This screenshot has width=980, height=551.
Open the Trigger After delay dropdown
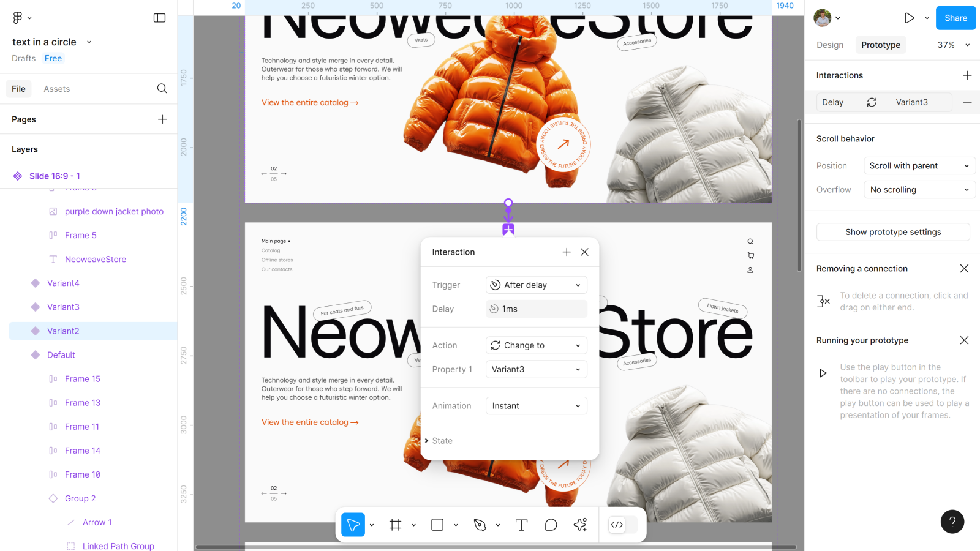(x=536, y=285)
